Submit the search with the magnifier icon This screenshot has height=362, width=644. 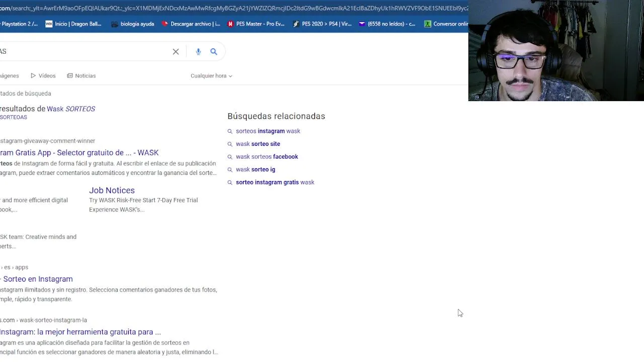pyautogui.click(x=214, y=52)
